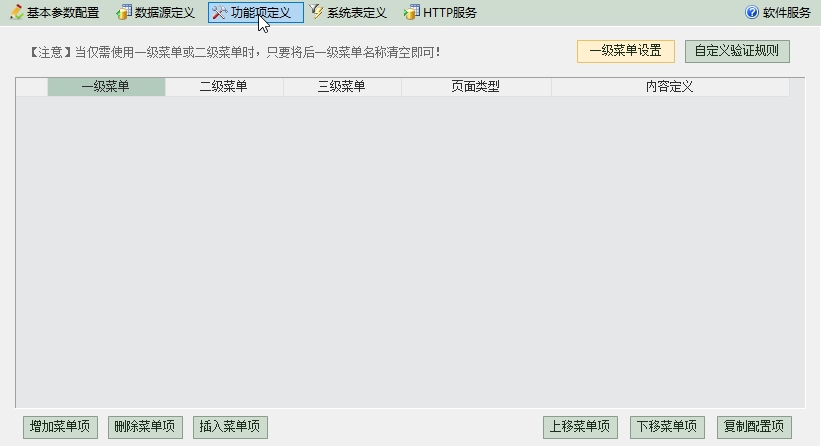Screen dimensions: 821x446
Task: Click the HTTP服务 server icon
Action: pyautogui.click(x=412, y=13)
